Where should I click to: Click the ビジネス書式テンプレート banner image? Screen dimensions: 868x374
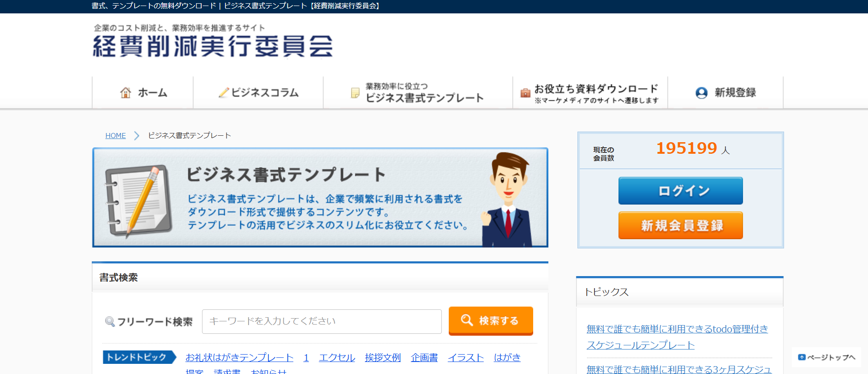pos(320,198)
